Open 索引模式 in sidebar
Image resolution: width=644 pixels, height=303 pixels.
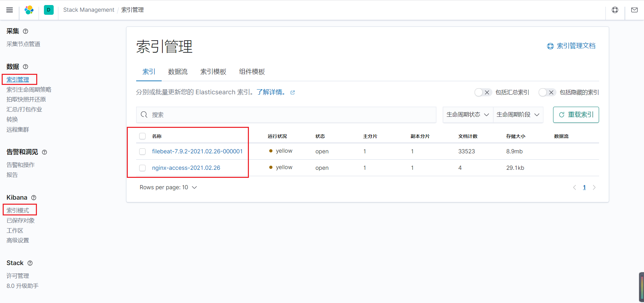click(18, 211)
